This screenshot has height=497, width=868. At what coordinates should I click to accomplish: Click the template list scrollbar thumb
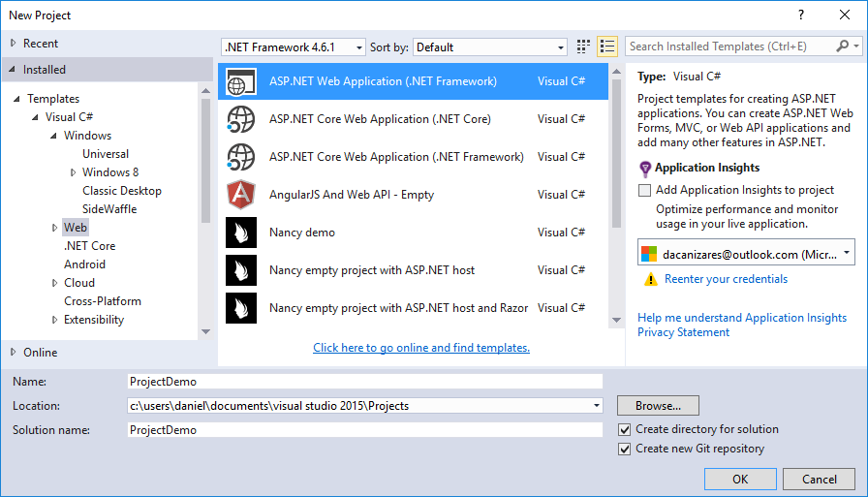pyautogui.click(x=616, y=154)
